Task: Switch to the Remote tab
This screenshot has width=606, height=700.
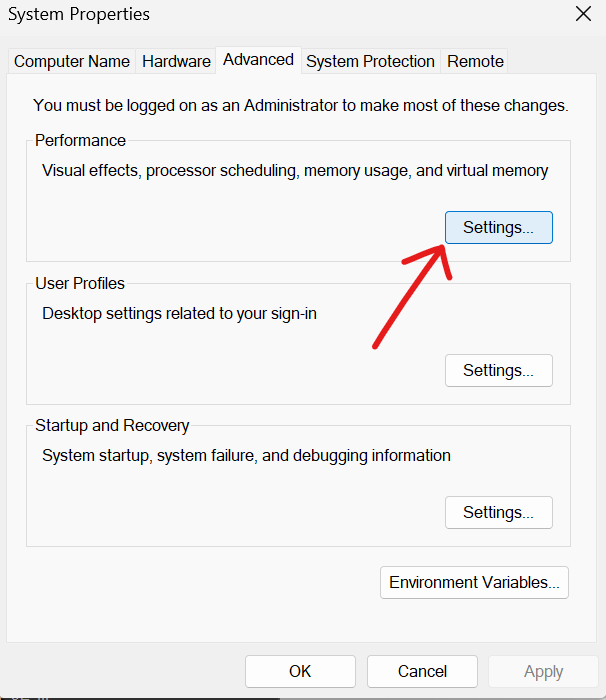Action: (475, 62)
